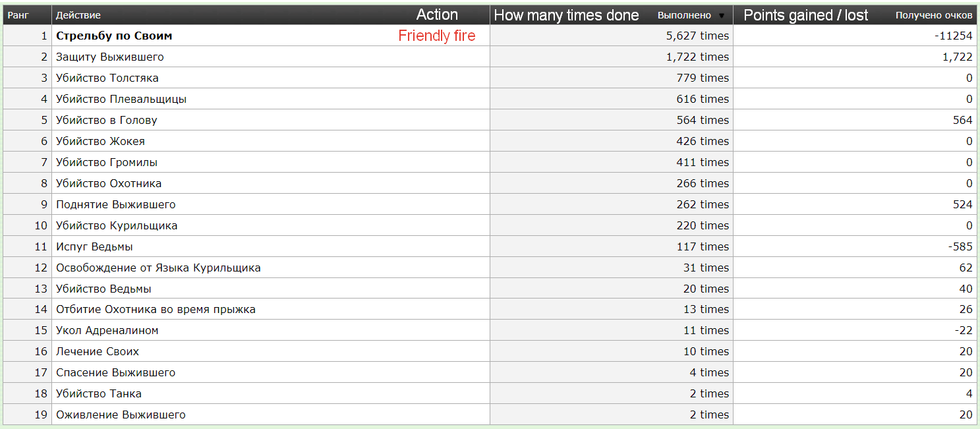Sort by the Действие column header
980x429 pixels.
78,15
